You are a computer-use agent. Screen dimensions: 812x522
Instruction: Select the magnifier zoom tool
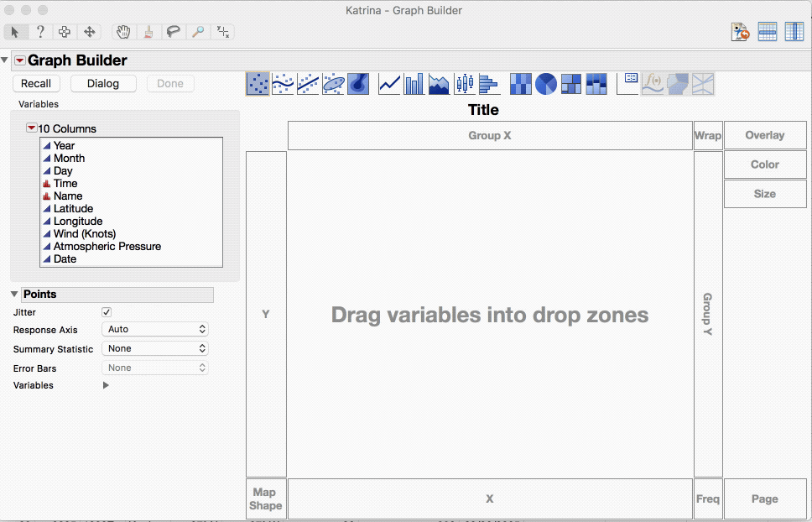click(198, 32)
